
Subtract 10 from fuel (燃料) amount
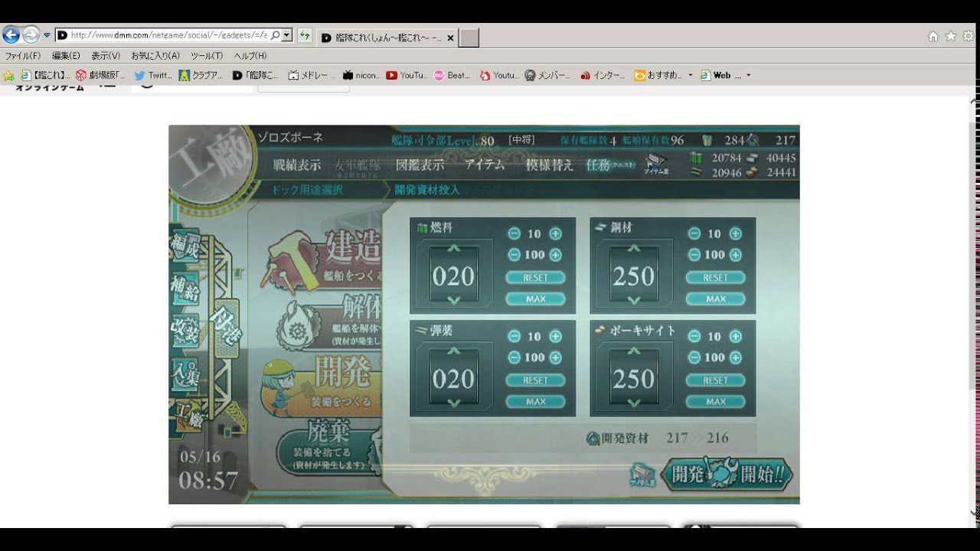pos(514,233)
